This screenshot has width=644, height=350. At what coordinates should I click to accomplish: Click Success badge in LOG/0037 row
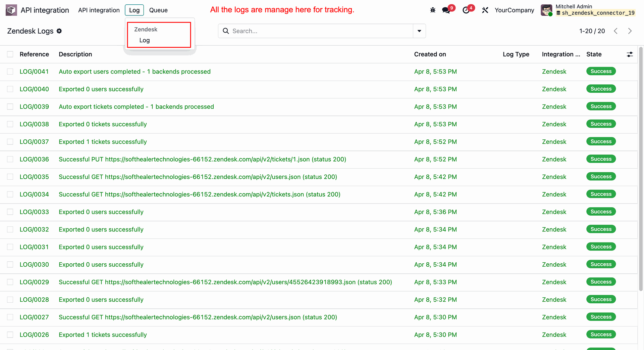601,141
